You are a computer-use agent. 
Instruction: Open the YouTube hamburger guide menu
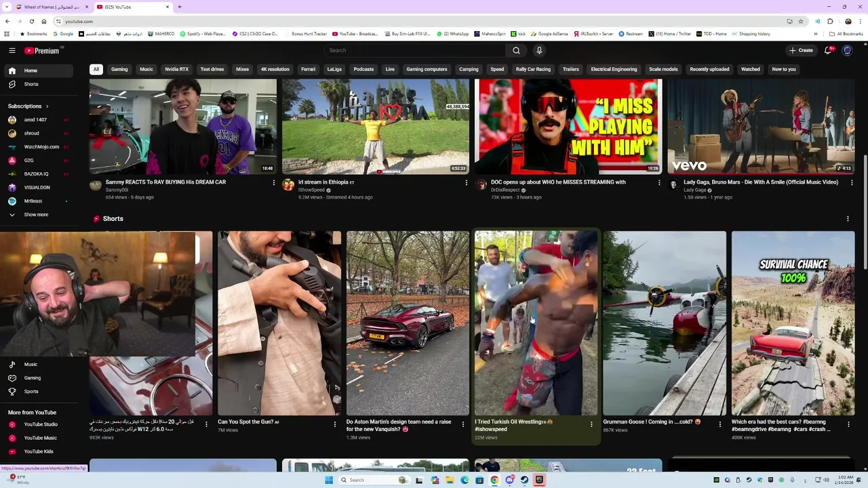click(12, 50)
